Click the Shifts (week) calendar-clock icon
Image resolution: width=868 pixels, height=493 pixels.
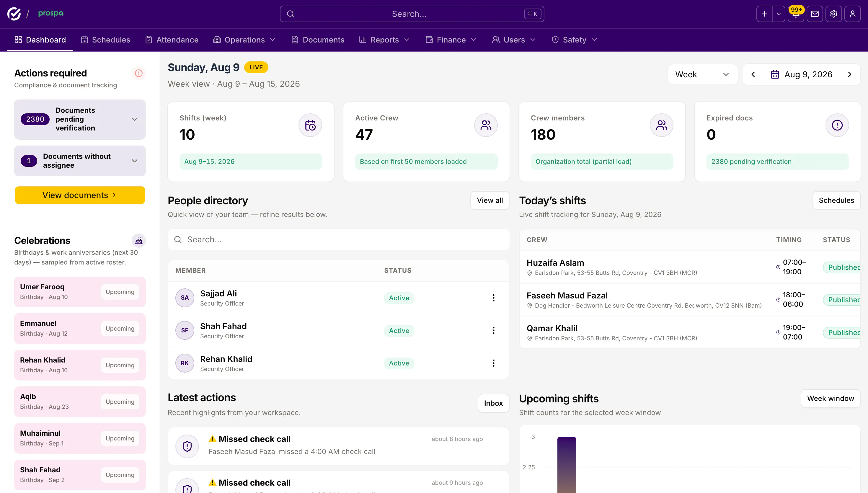310,125
